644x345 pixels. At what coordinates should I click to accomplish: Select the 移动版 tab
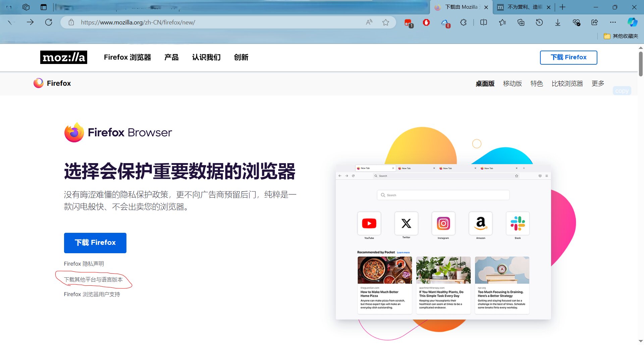(x=512, y=83)
